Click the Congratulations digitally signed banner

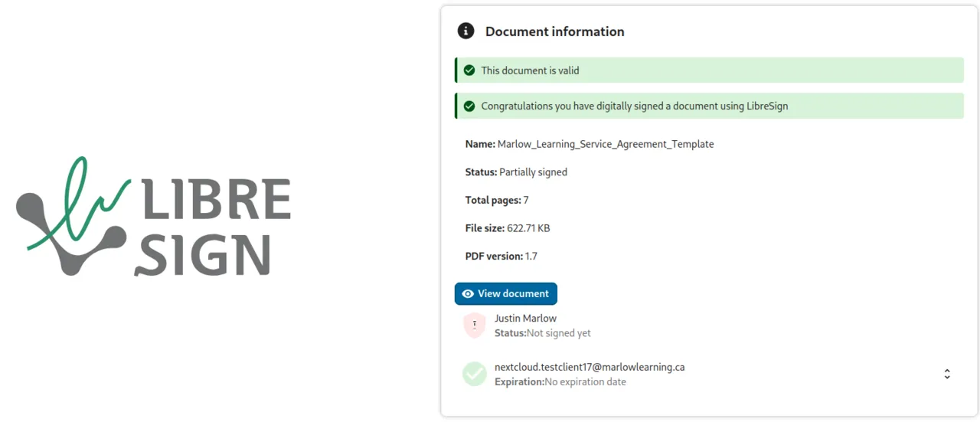709,106
